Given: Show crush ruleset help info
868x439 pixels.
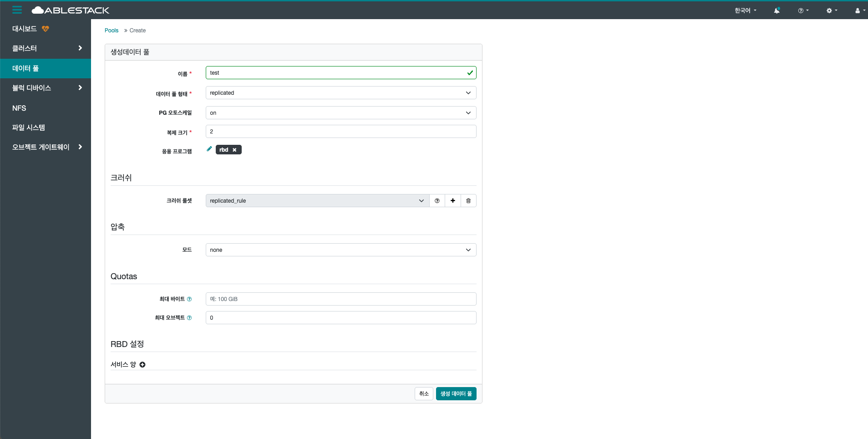Looking at the screenshot, I should pyautogui.click(x=437, y=201).
